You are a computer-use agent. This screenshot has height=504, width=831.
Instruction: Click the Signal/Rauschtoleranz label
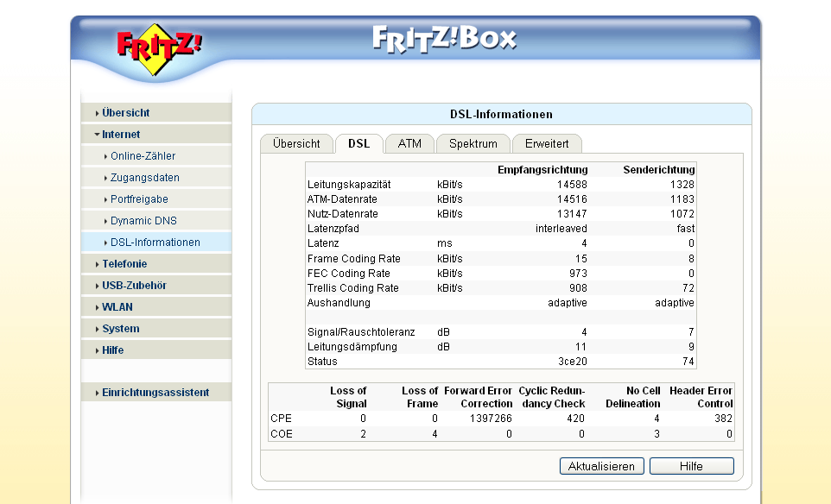pyautogui.click(x=361, y=332)
